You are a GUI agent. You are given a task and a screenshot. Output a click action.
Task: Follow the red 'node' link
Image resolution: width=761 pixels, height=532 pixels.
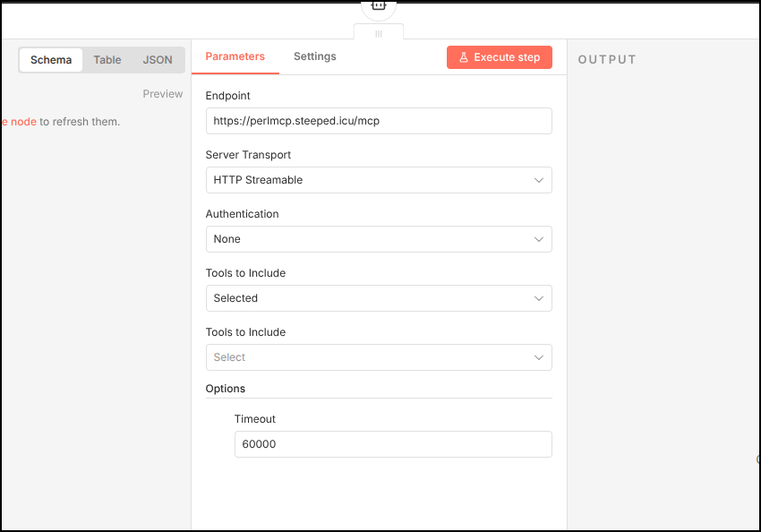[23, 122]
